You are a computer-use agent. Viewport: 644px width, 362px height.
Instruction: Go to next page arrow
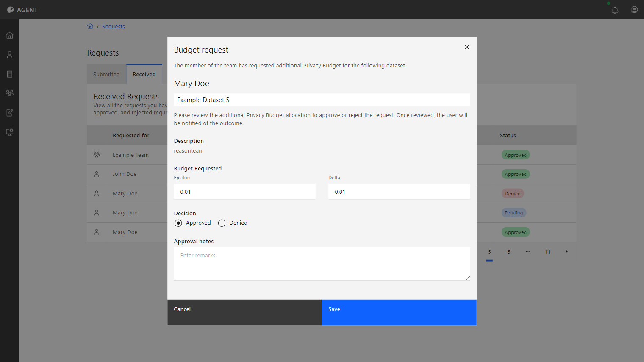pos(566,251)
